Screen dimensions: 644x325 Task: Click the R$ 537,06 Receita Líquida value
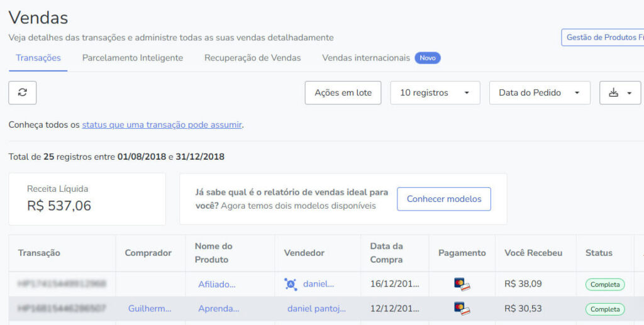pyautogui.click(x=59, y=206)
